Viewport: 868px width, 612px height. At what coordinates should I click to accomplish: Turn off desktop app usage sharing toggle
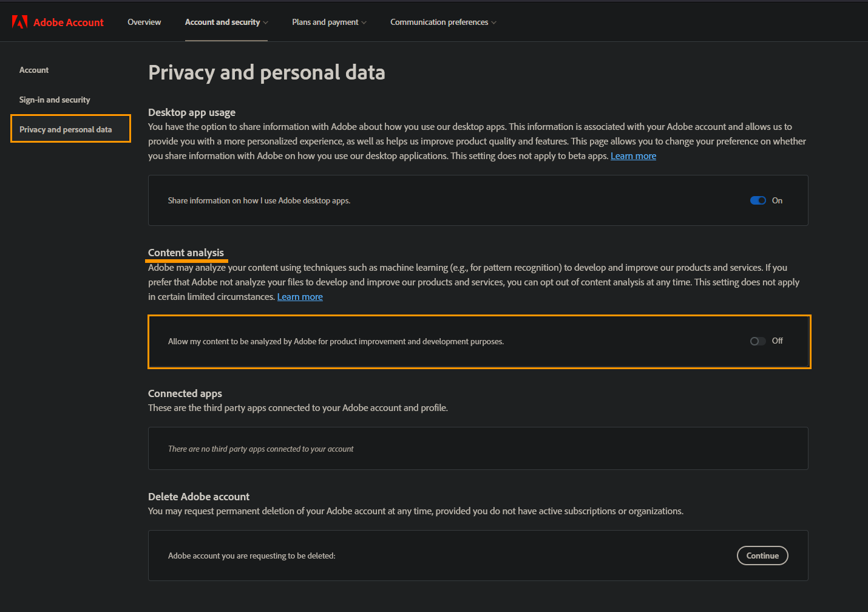point(758,200)
